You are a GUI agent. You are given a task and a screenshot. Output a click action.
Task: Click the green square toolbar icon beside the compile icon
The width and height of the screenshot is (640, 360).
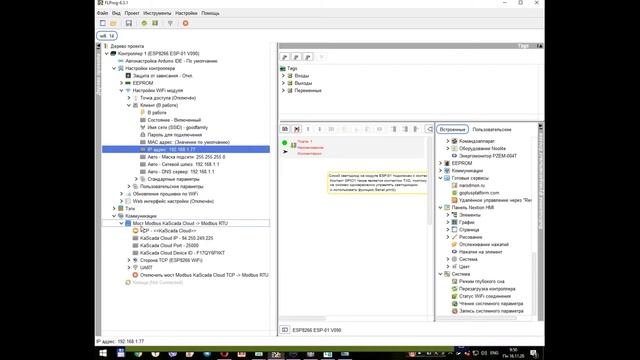155,23
